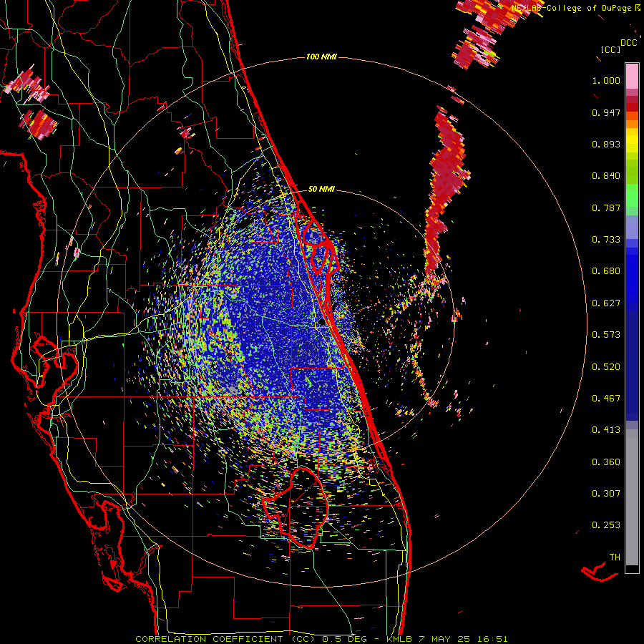Click the gray lower segment of the color bar
The height and width of the screenshot is (644, 644).
click(x=632, y=497)
